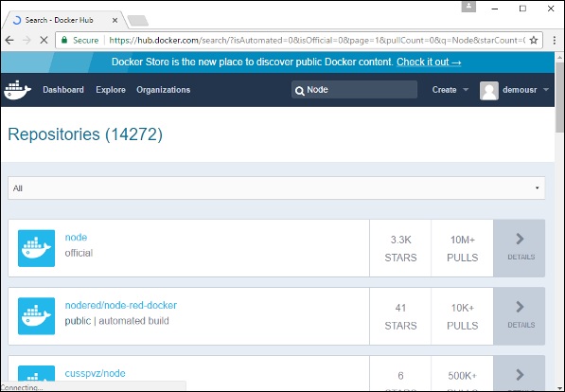Open the node repository link
The width and height of the screenshot is (565, 392).
pos(76,238)
